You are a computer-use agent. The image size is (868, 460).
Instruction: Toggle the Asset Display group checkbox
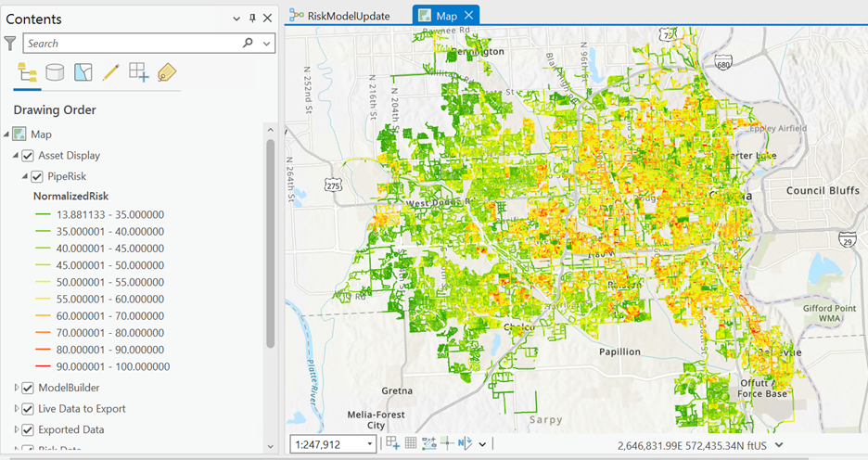[27, 156]
